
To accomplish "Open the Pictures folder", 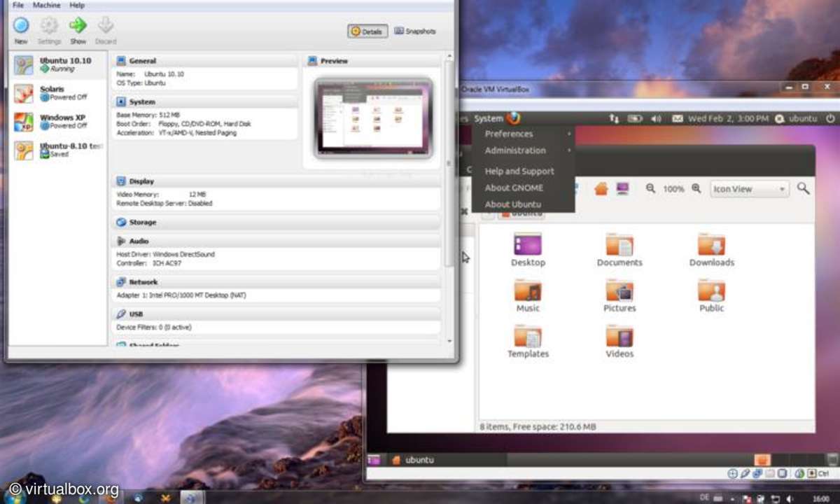I will click(619, 296).
